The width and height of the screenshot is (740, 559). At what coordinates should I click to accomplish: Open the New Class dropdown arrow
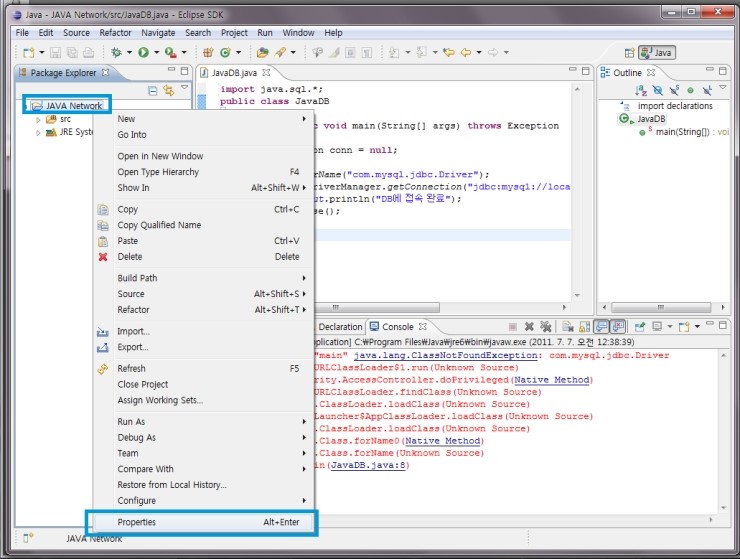[238, 52]
